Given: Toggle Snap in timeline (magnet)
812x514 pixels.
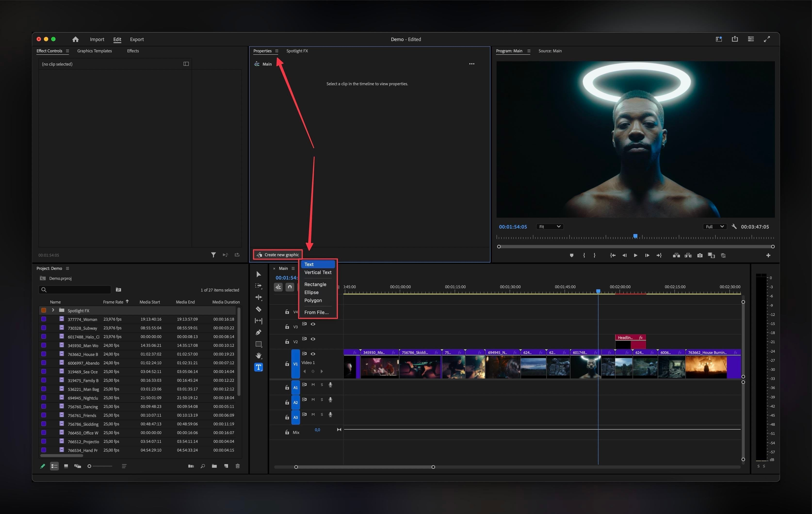Looking at the screenshot, I should [290, 287].
